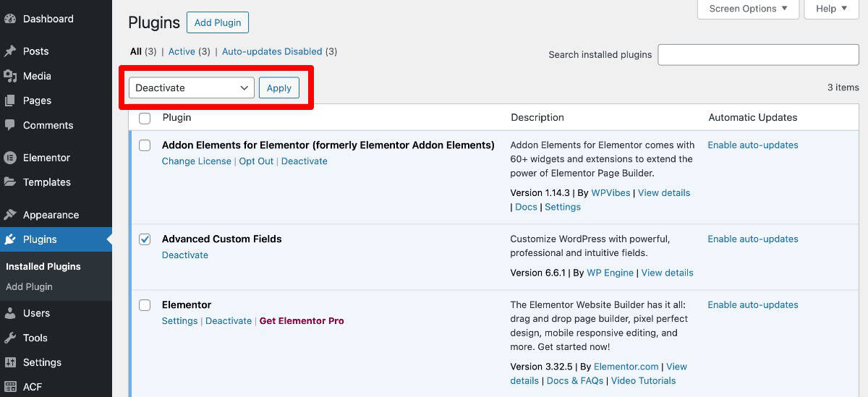
Task: Expand the Screen Options panel
Action: point(748,9)
